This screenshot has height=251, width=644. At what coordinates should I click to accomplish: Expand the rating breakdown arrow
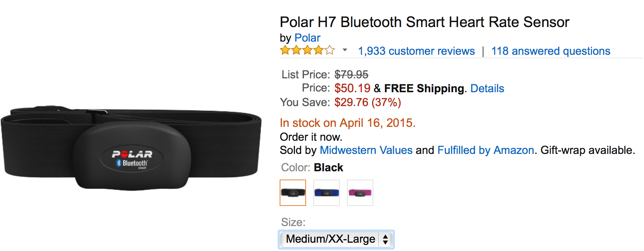click(345, 50)
